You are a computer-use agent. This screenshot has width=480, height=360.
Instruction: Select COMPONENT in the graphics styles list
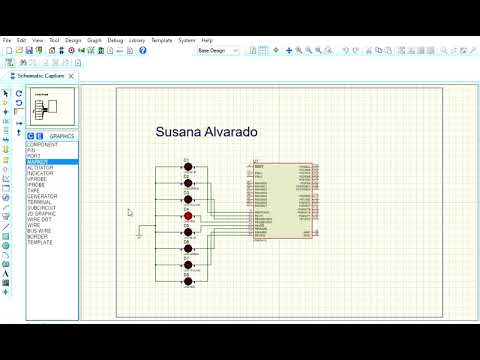click(x=42, y=145)
